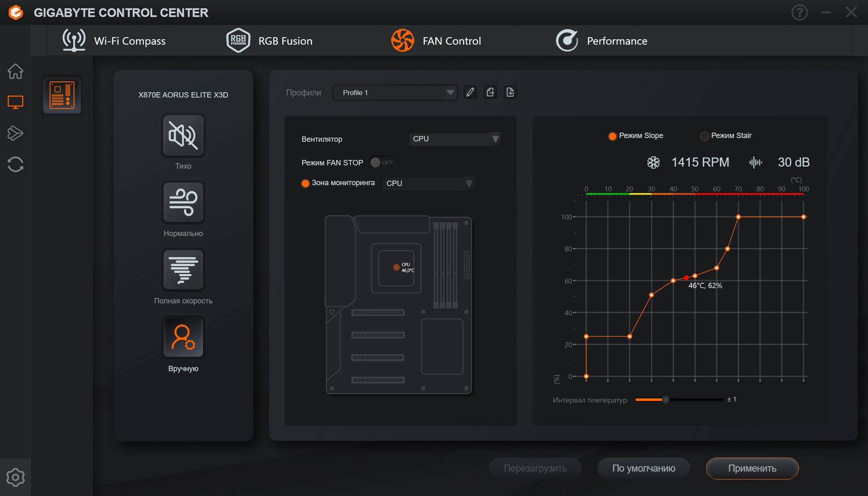
Task: Select the Вручную manual fan mode
Action: (183, 338)
